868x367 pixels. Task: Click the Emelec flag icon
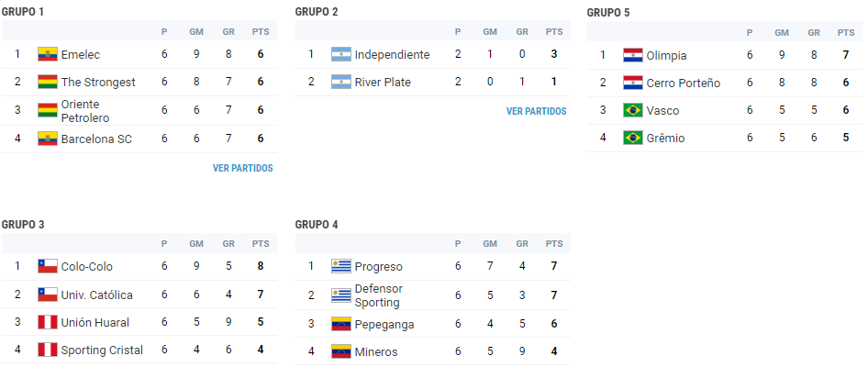click(48, 54)
